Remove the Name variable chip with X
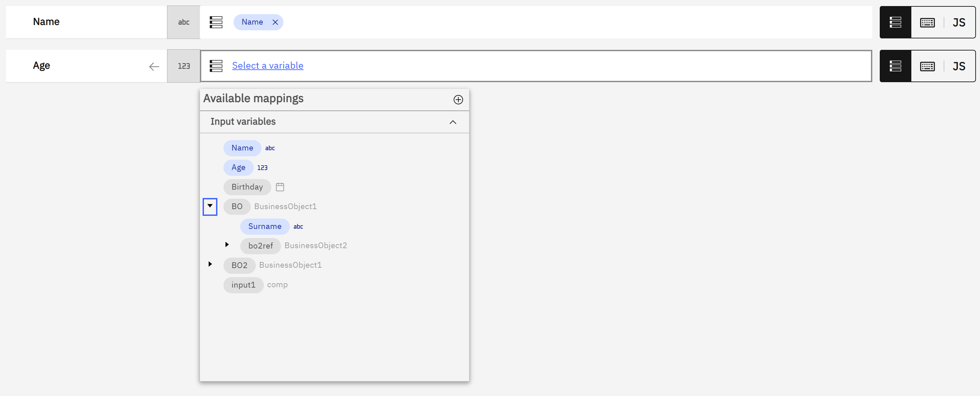 tap(275, 22)
